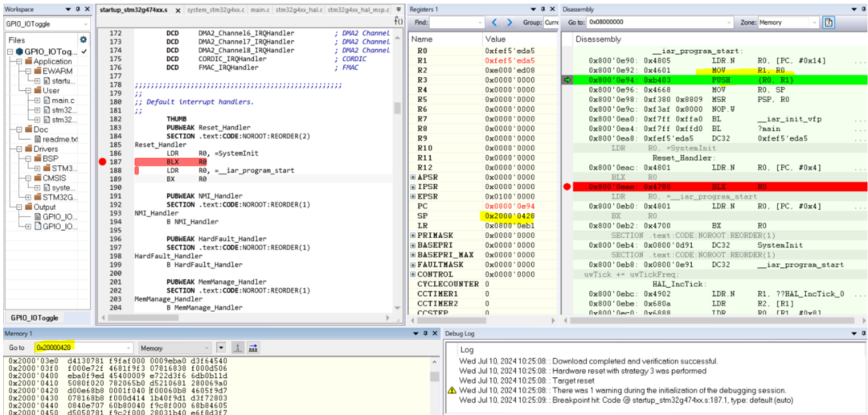Click the Memory 1 find-in-memory icon
Screen dimensions: 868x415
pos(237,348)
